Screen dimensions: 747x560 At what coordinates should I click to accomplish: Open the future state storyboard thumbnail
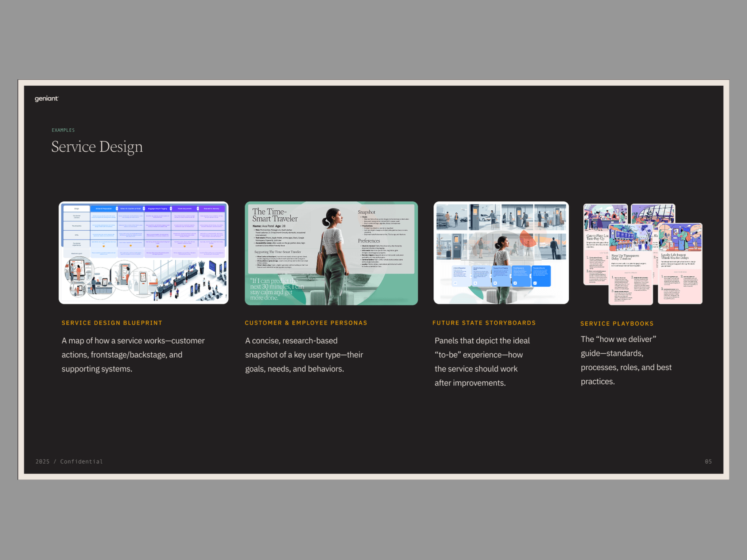pyautogui.click(x=501, y=252)
